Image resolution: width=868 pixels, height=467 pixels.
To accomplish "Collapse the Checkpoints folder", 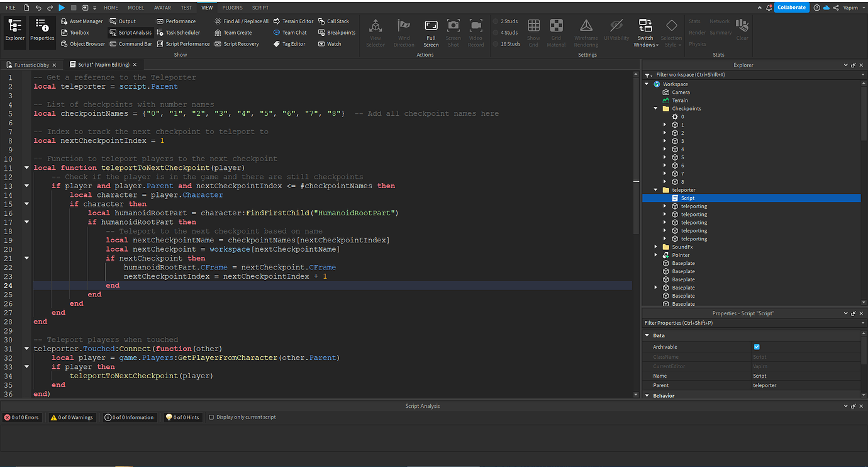I will tap(655, 108).
